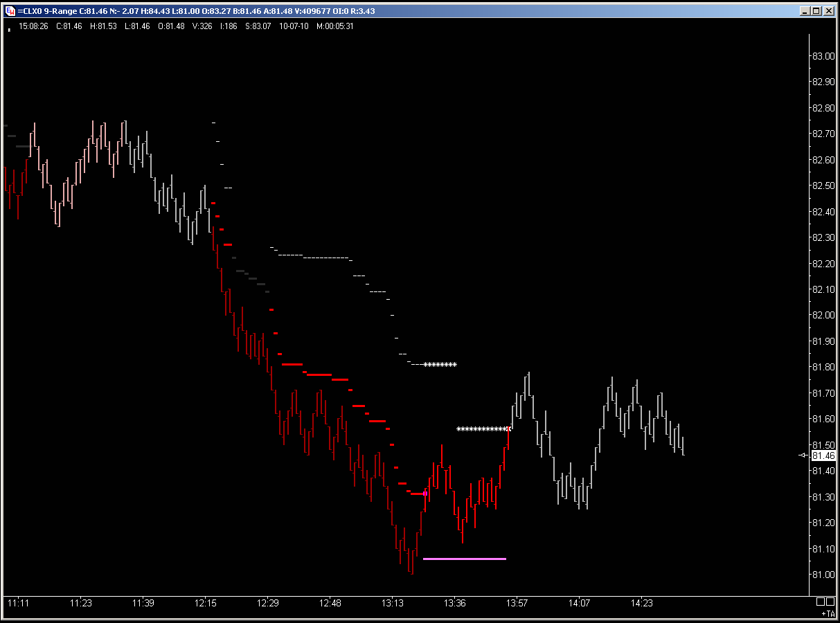
Task: Click the 10-07-10 date readout
Action: pos(294,26)
